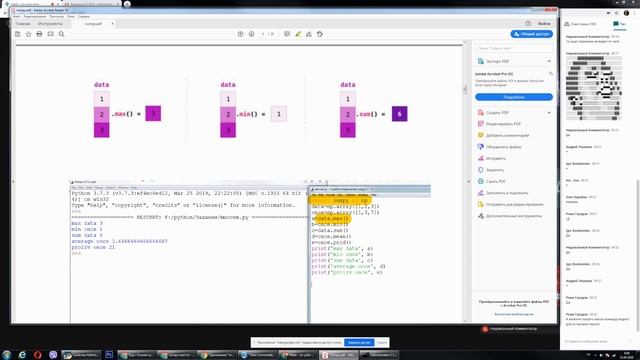Expand the Создать PDF section chevron
640x360 pixels.
pos(549,113)
